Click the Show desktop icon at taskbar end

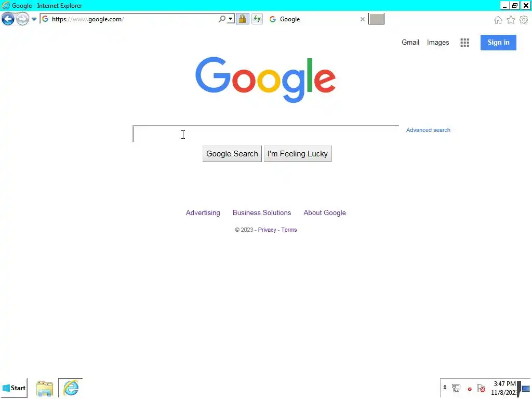pos(526,388)
